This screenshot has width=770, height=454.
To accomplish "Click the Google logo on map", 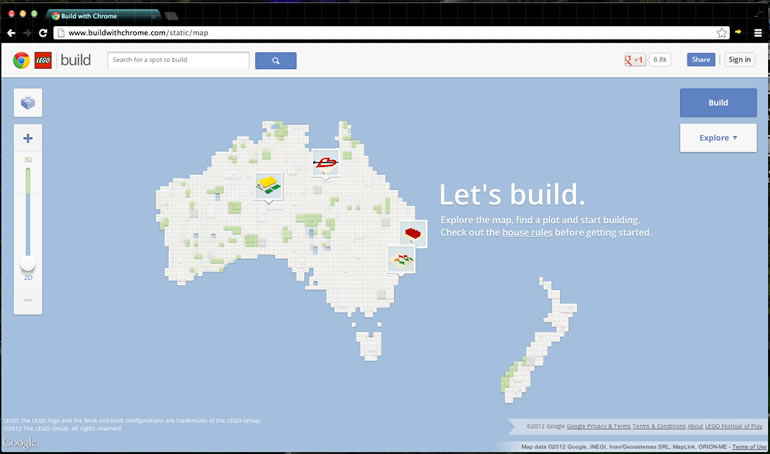I will (20, 443).
